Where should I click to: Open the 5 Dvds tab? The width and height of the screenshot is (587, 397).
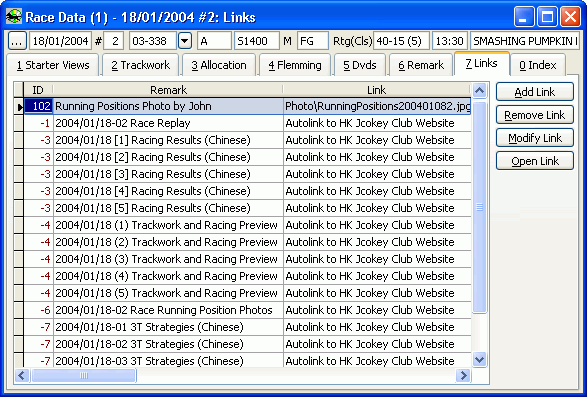(x=360, y=65)
